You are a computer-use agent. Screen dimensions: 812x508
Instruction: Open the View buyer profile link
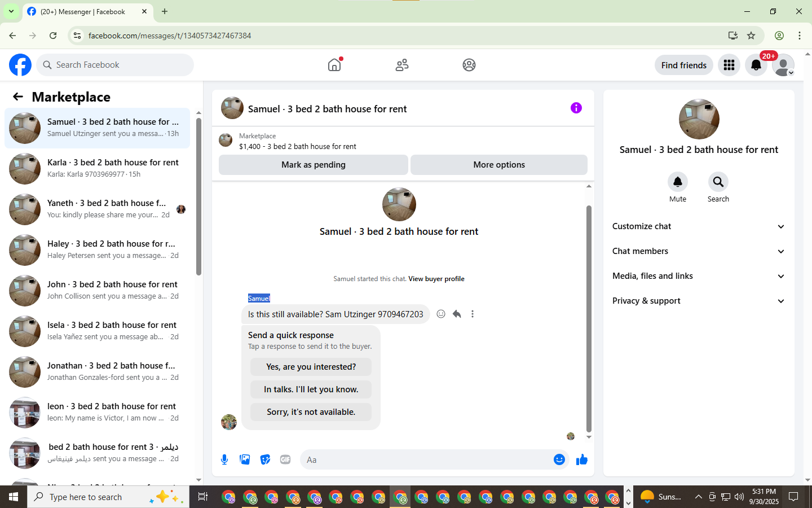click(436, 279)
